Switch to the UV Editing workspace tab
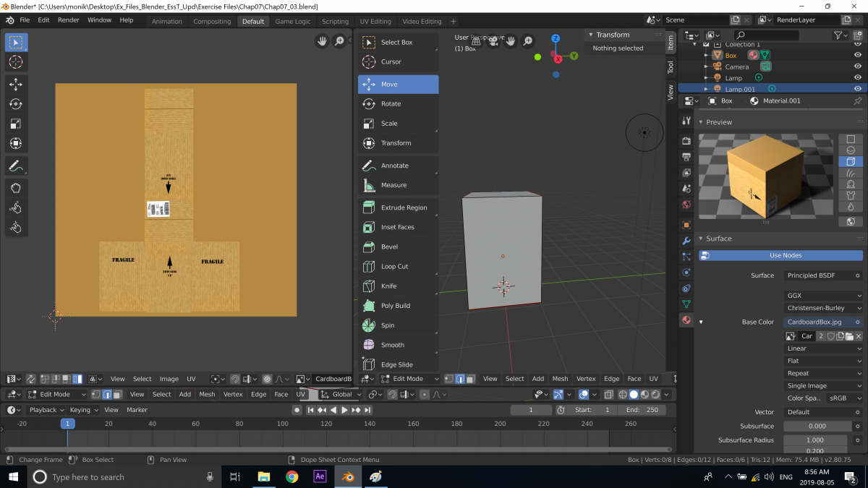 click(x=375, y=21)
